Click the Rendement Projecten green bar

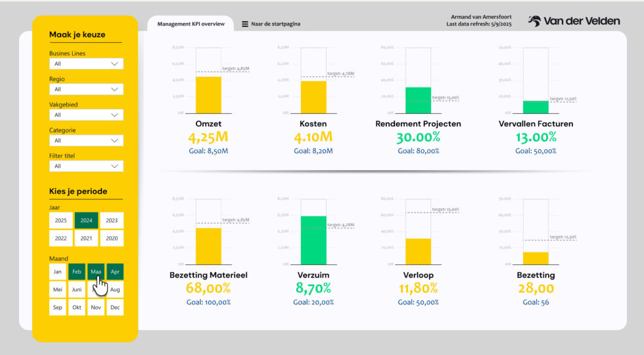tap(418, 100)
